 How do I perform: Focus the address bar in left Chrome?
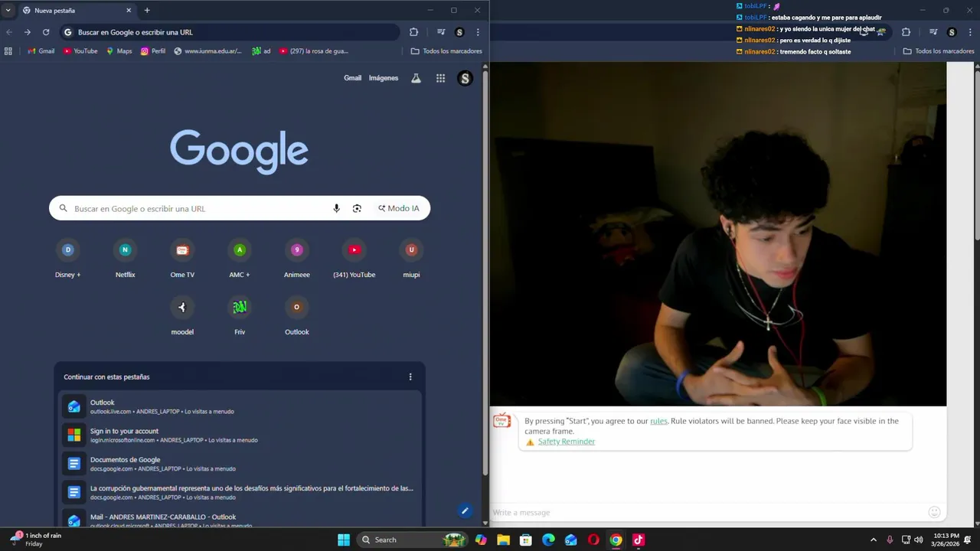229,32
